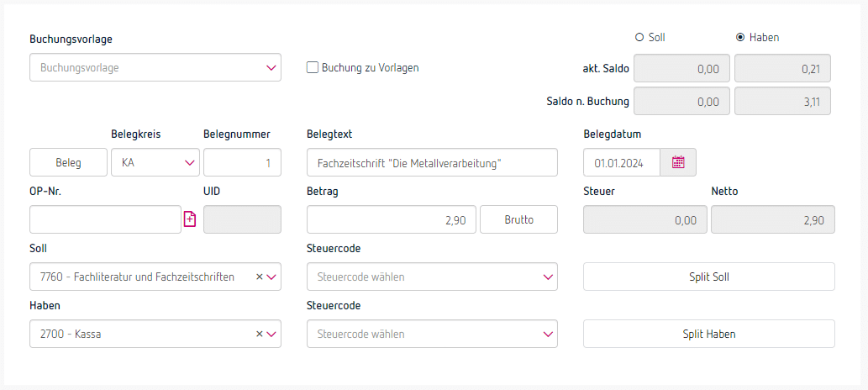Open the Belegdatum calendar picker icon
The image size is (868, 390).
tap(678, 162)
